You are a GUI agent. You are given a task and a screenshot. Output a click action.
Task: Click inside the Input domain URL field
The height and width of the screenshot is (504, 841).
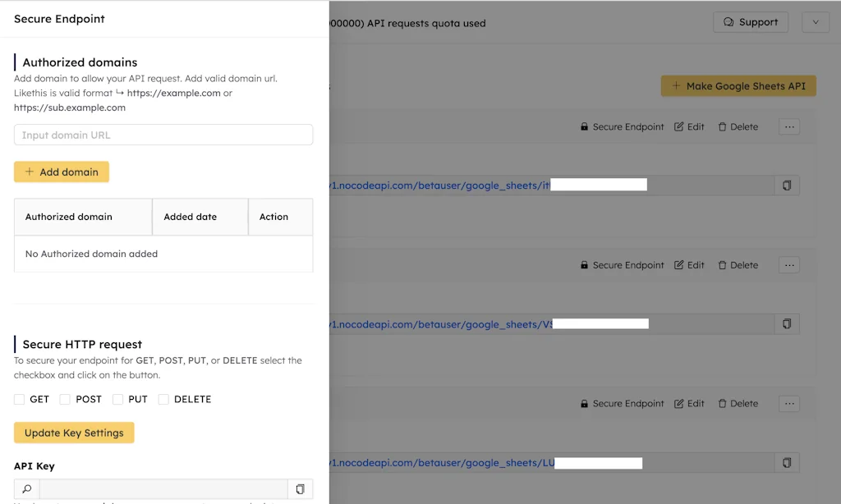pos(163,135)
